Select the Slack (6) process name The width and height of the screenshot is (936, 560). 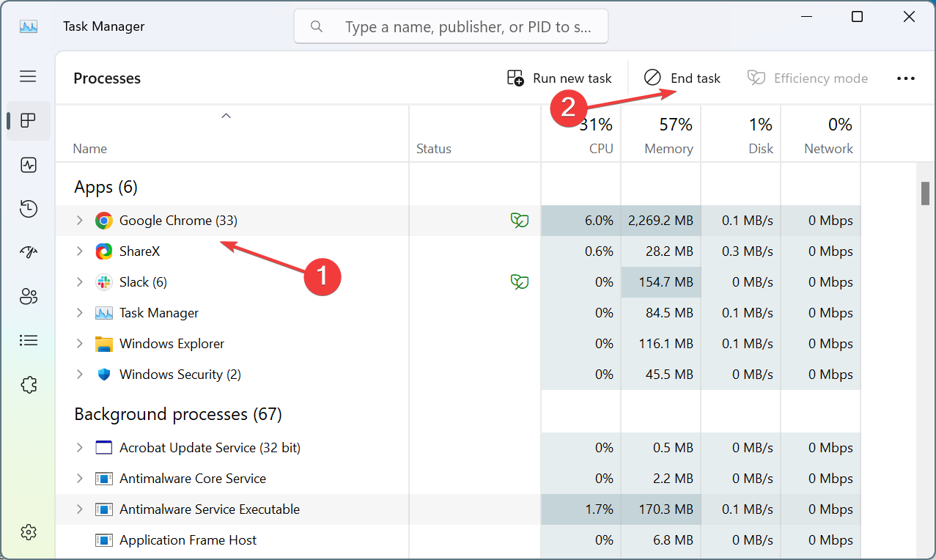[143, 282]
